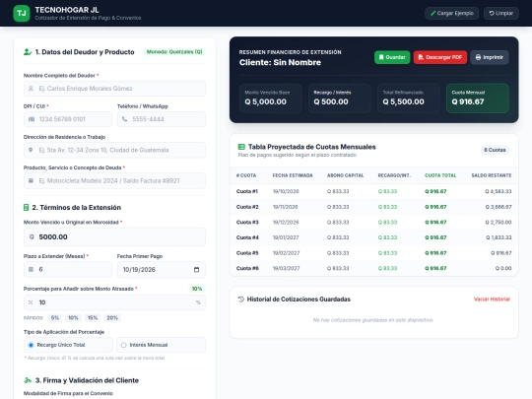This screenshot has width=532, height=399.
Task: Click the Guardar bookmark button
Action: [392, 57]
